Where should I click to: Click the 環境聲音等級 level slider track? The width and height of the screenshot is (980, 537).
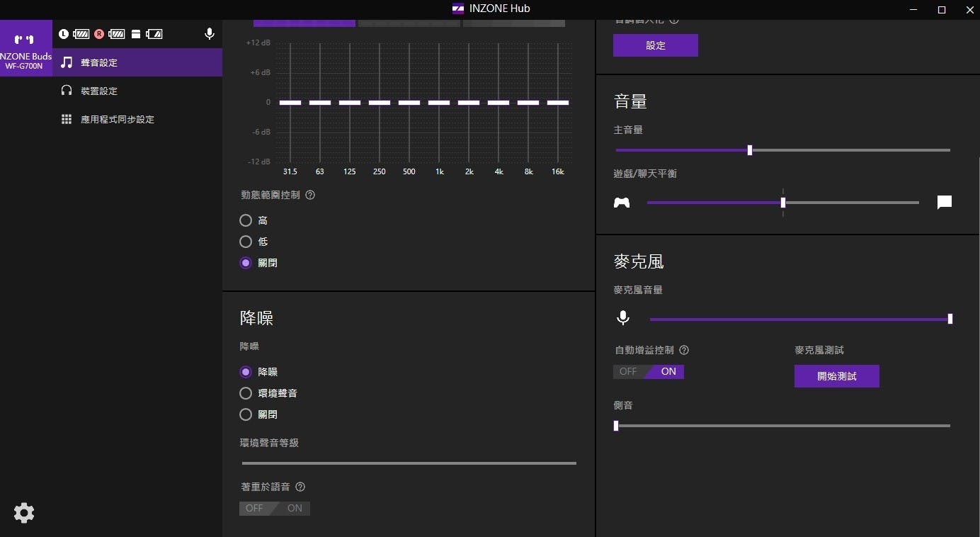point(409,463)
